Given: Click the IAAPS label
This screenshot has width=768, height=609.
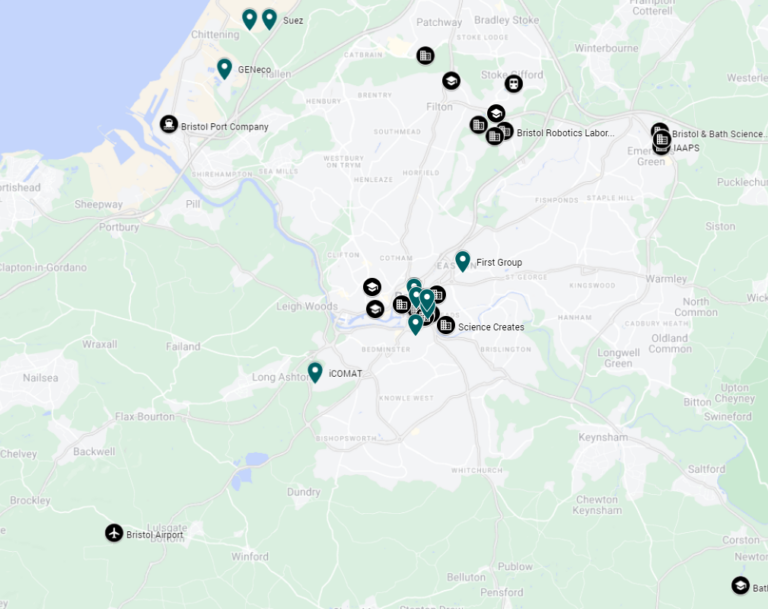Looking at the screenshot, I should pyautogui.click(x=686, y=147).
